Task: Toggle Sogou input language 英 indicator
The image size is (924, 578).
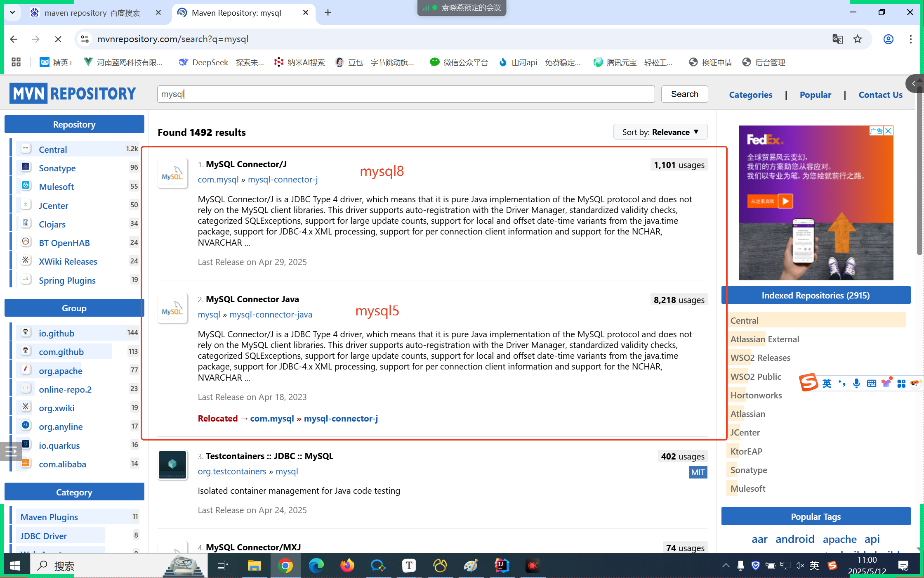Action: [x=827, y=383]
